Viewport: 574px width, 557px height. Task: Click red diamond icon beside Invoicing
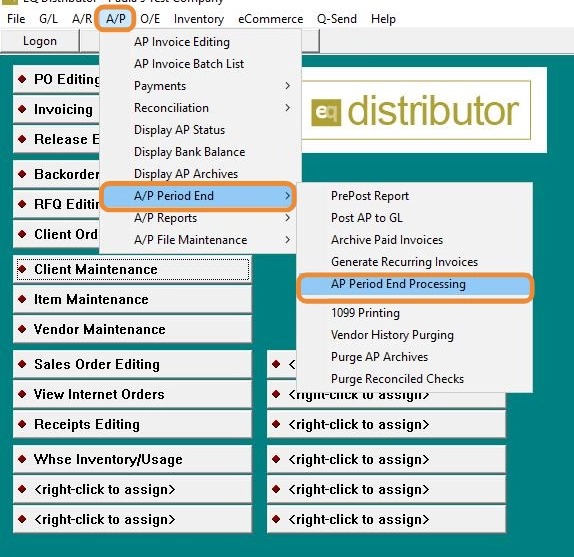22,109
